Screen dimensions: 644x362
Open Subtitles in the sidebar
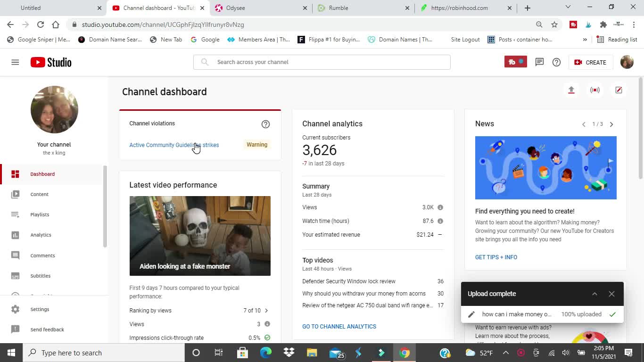[52, 276]
